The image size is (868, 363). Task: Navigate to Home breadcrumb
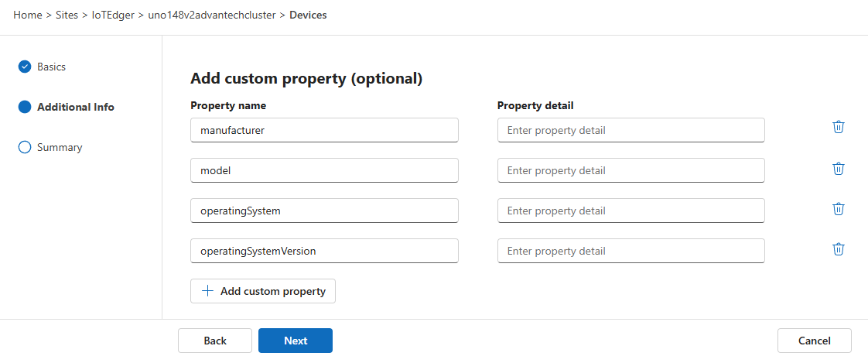[x=27, y=15]
